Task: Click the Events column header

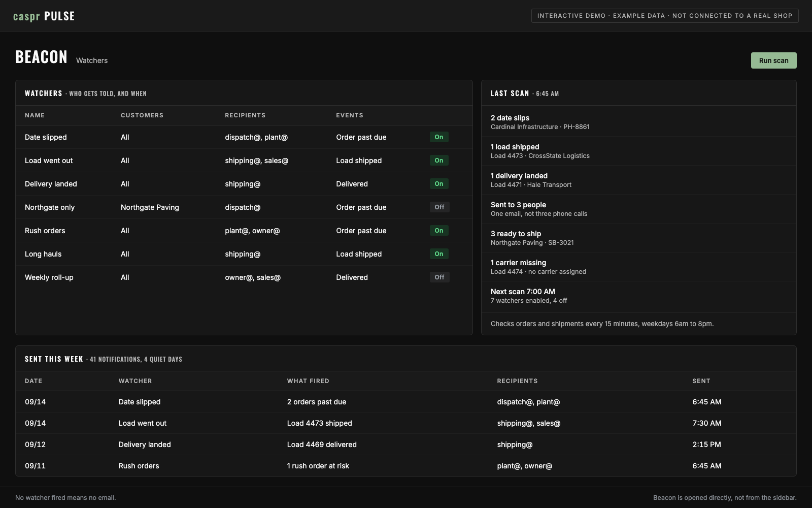Action: [x=350, y=115]
